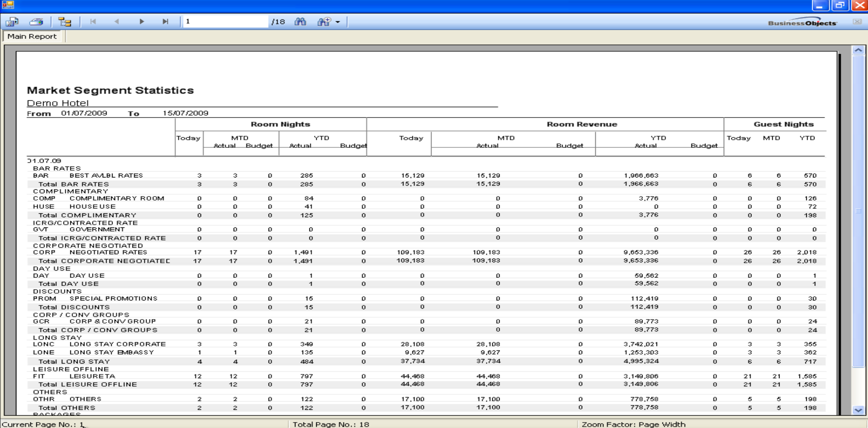Go to the first page arrow

[93, 21]
